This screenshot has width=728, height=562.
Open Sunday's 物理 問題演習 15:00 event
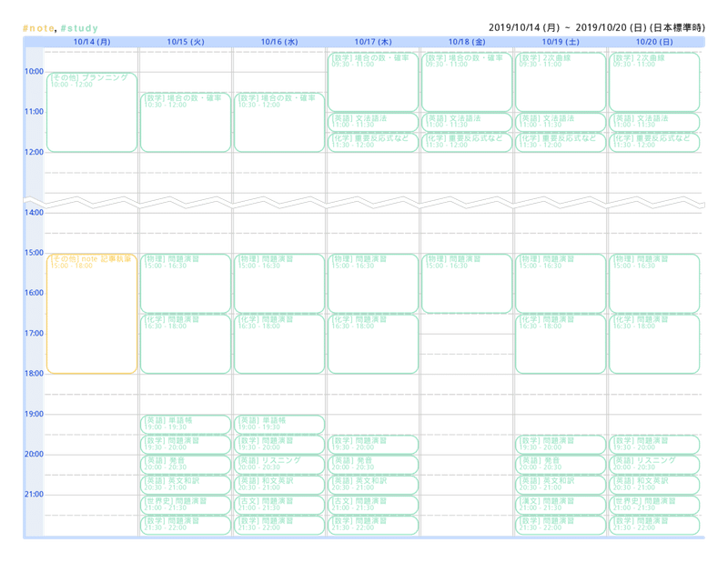(x=654, y=284)
